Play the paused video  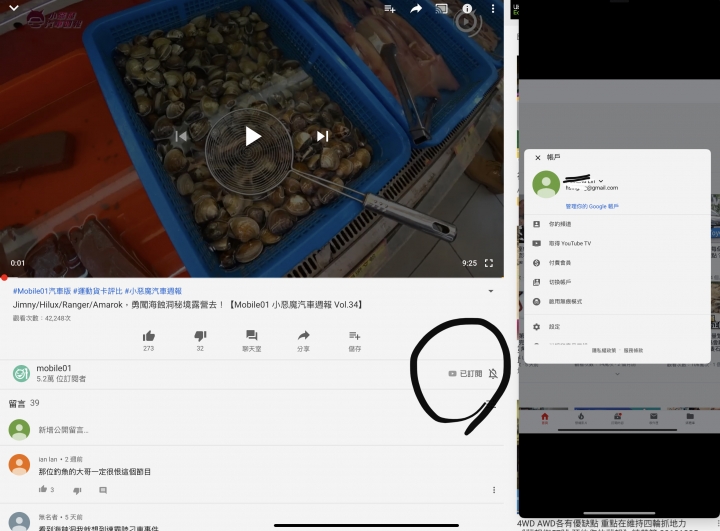point(252,136)
